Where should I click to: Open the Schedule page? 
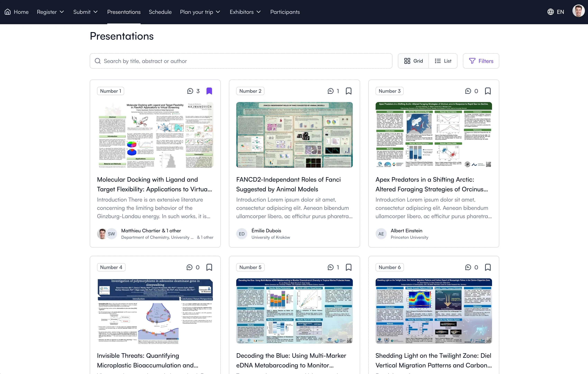(x=160, y=12)
